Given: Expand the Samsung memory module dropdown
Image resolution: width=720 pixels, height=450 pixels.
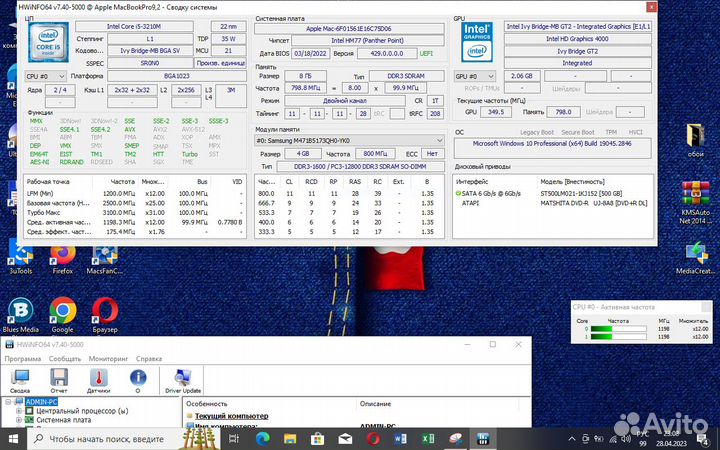Looking at the screenshot, I should click(x=349, y=140).
